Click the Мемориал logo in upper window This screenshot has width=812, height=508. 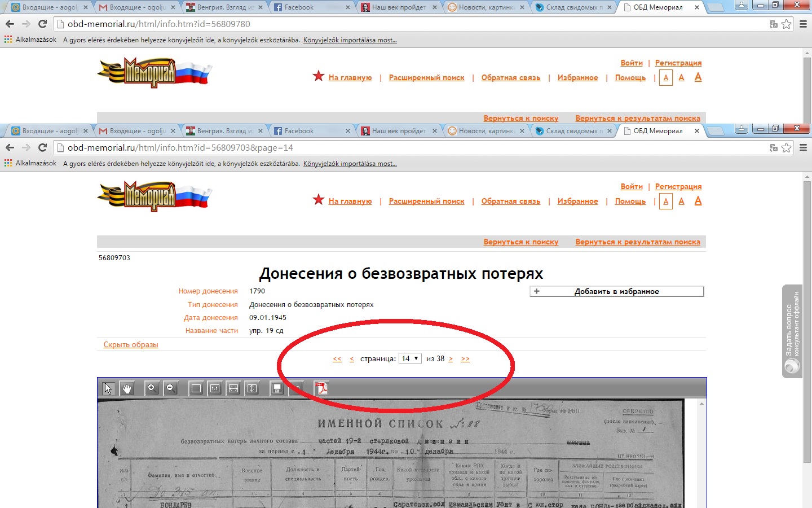click(x=154, y=73)
